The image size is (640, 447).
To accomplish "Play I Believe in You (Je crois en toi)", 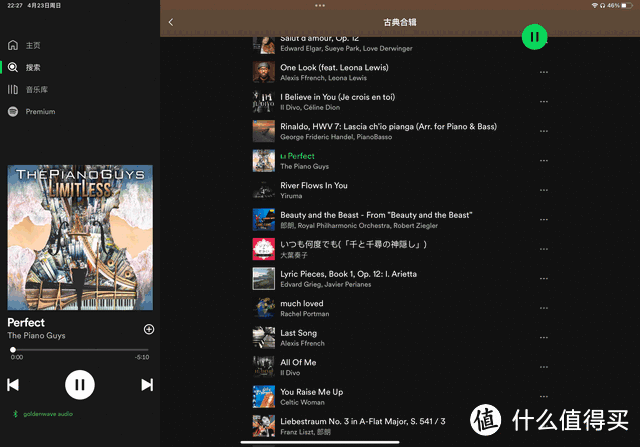I will coord(400,102).
